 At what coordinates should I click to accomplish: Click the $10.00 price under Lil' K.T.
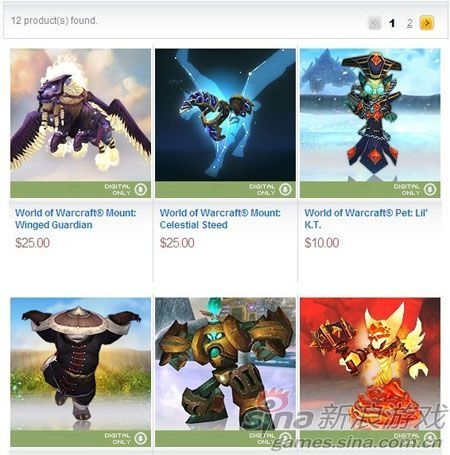[322, 243]
